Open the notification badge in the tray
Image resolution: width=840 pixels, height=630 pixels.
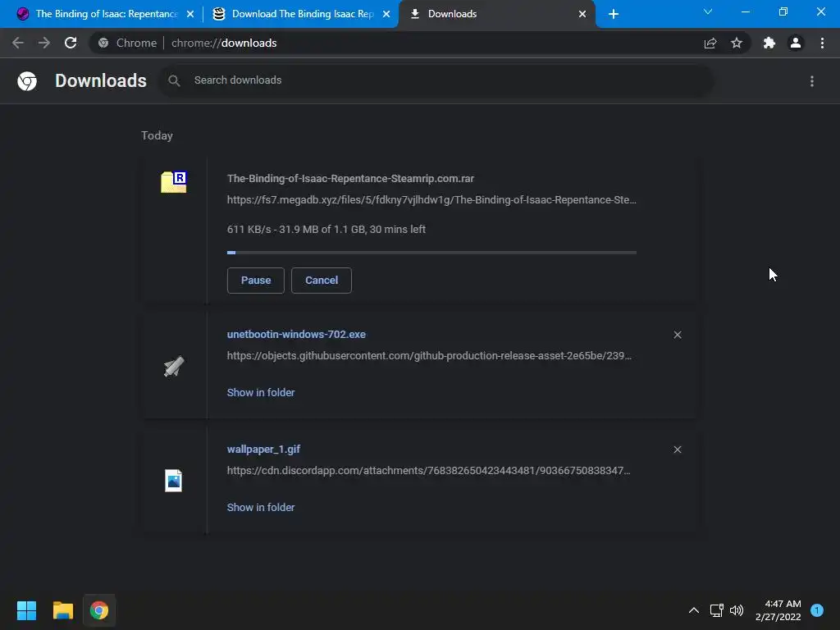[x=817, y=610]
